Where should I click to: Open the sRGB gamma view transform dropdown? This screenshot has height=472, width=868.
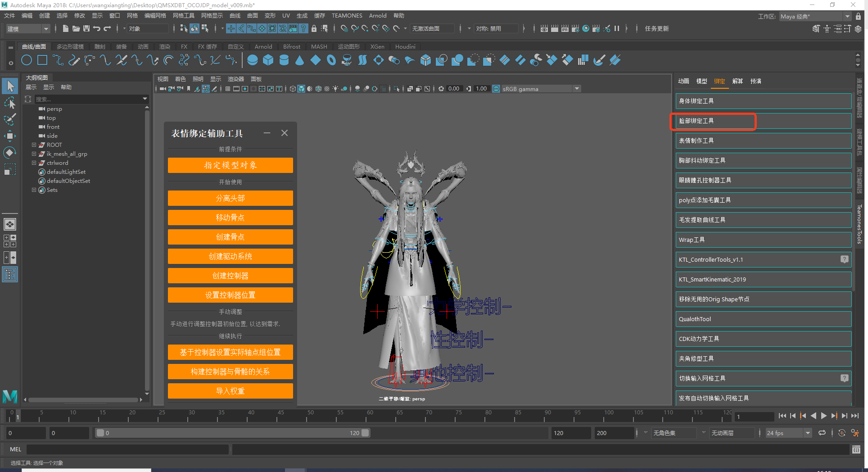coord(577,89)
